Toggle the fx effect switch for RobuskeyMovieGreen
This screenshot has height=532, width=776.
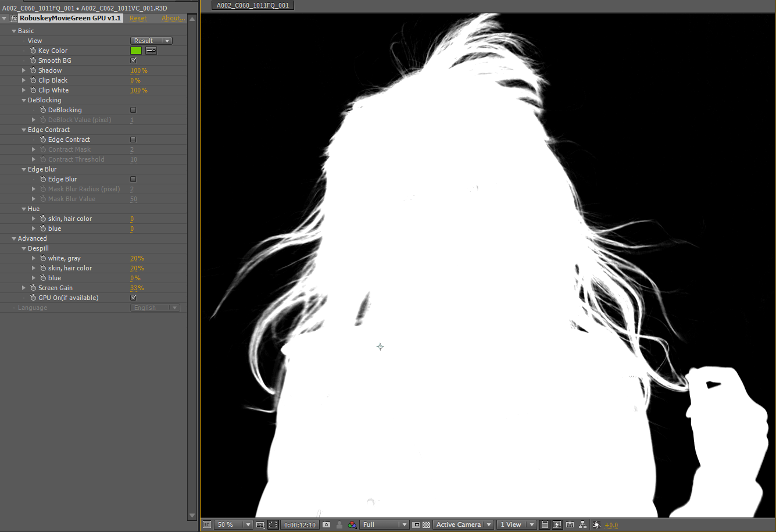[14, 19]
